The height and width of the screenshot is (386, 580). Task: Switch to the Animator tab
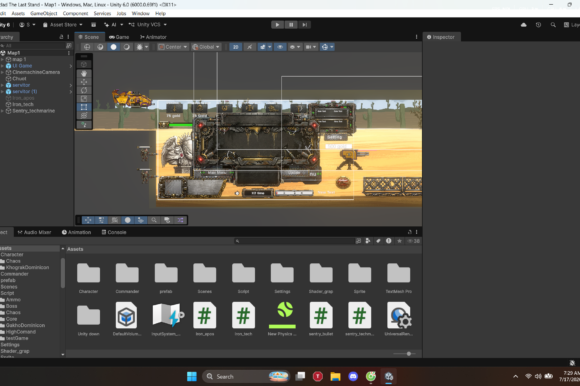coord(153,37)
